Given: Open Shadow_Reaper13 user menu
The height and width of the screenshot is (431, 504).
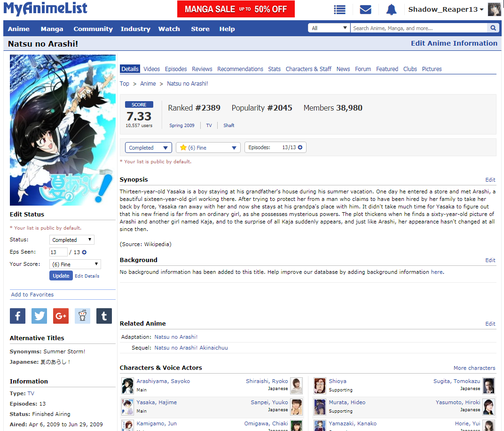Looking at the screenshot, I should tap(446, 9).
